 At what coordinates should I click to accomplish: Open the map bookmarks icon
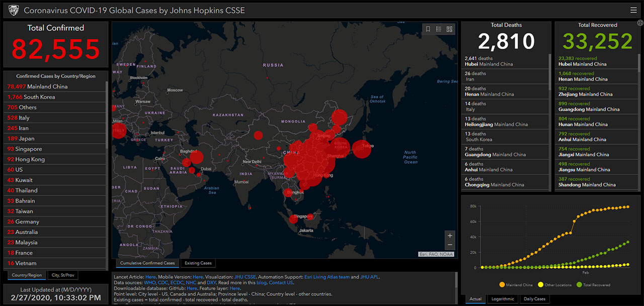tap(428, 29)
